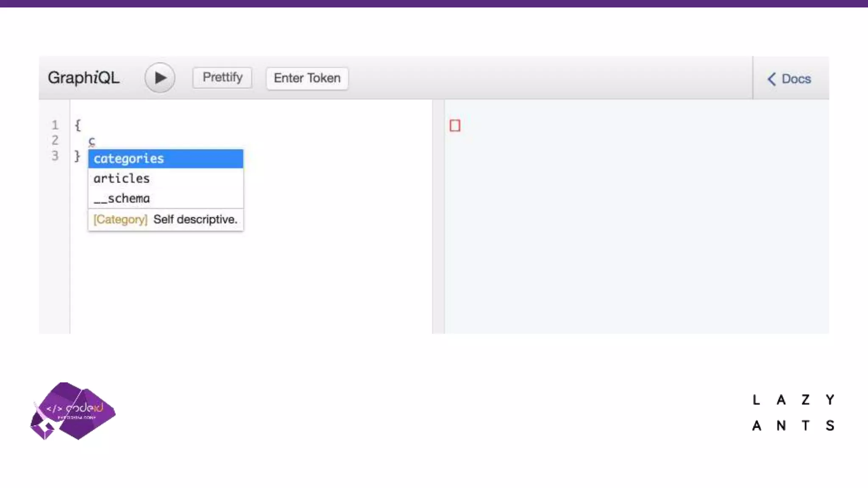Click the Prettify button
868x488 pixels.
pos(222,78)
